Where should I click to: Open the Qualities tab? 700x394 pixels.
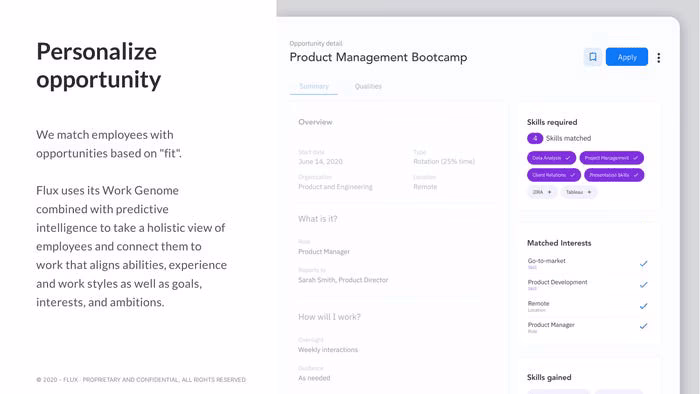[x=368, y=87]
